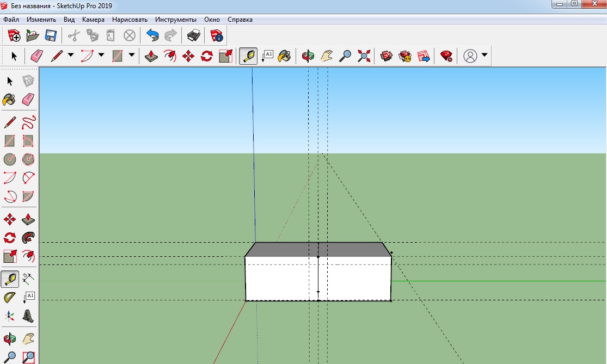Viewport: 607px width, 364px height.
Task: Open the Справка menu
Action: coord(240,20)
